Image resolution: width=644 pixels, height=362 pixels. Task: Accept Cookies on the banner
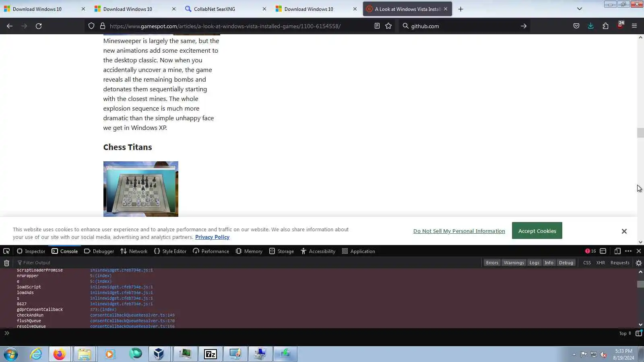coord(537,231)
